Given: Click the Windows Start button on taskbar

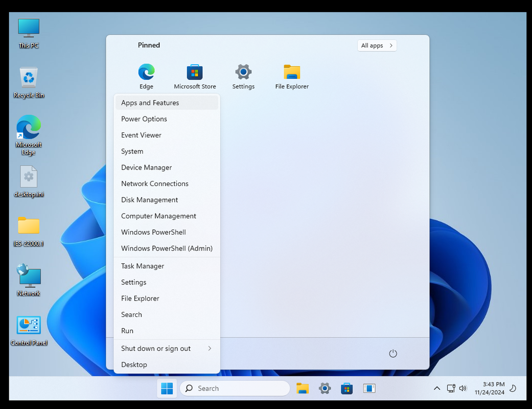Looking at the screenshot, I should coord(167,389).
